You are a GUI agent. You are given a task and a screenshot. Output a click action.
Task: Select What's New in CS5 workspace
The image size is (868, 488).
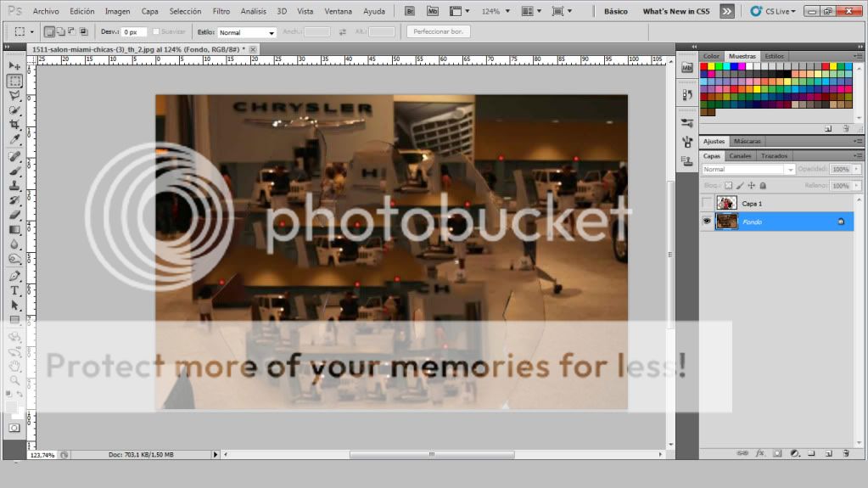click(676, 11)
